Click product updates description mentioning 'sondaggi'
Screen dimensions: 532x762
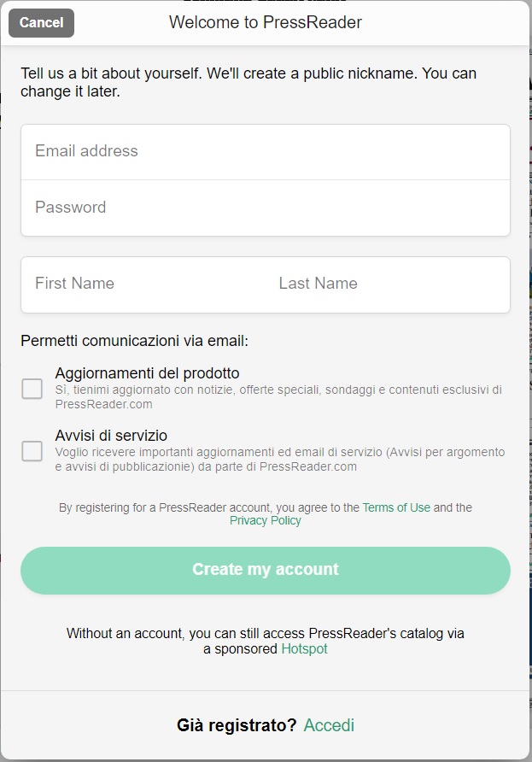[x=278, y=396]
